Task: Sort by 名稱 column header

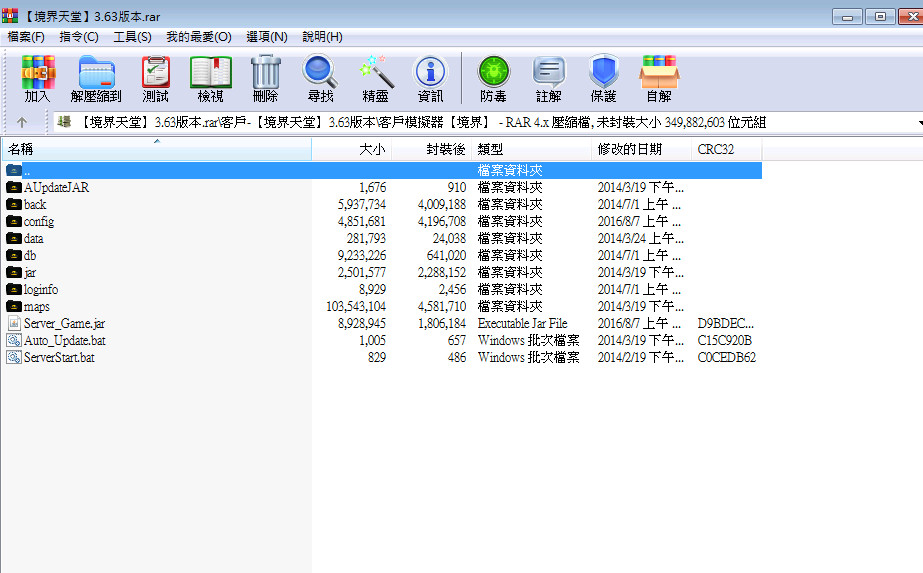Action: (157, 149)
